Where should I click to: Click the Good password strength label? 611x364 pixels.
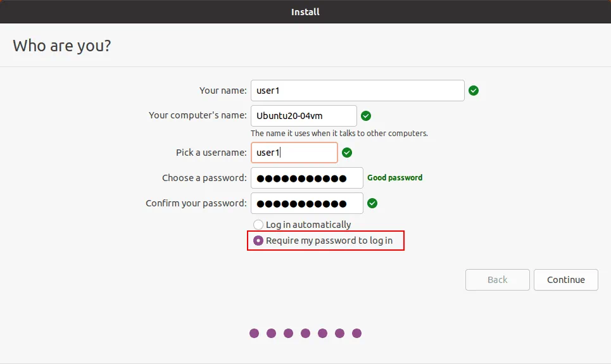tap(394, 178)
